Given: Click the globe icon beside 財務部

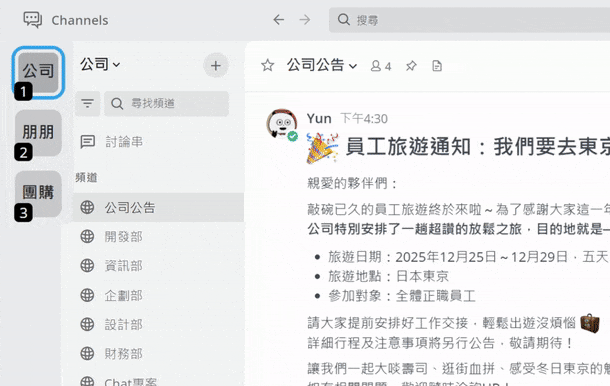Looking at the screenshot, I should 87,354.
